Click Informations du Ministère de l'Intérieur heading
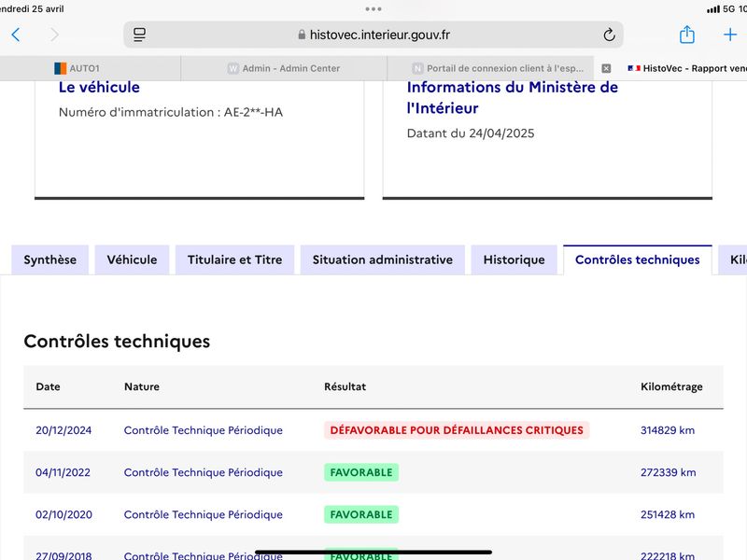This screenshot has height=560, width=747. click(512, 98)
